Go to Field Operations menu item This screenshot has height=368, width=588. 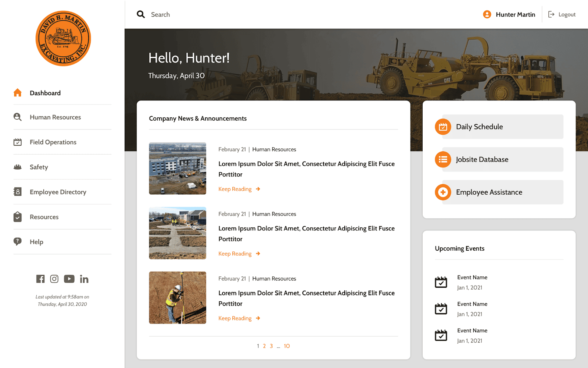[53, 142]
